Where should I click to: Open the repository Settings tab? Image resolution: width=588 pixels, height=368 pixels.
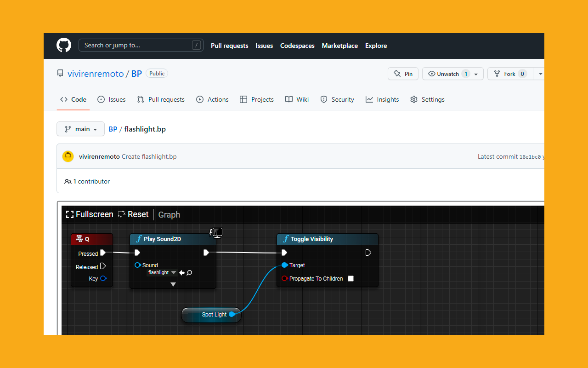427,99
